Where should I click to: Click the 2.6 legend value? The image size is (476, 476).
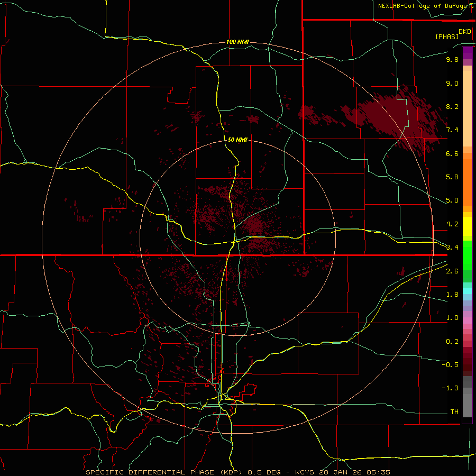(452, 271)
